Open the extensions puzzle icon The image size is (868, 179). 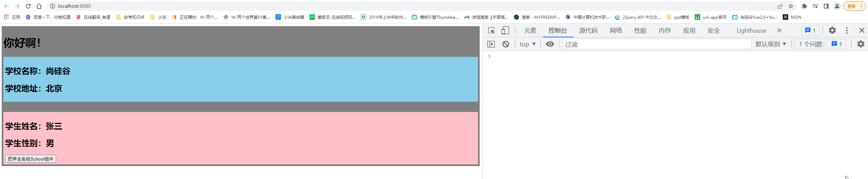tap(804, 6)
